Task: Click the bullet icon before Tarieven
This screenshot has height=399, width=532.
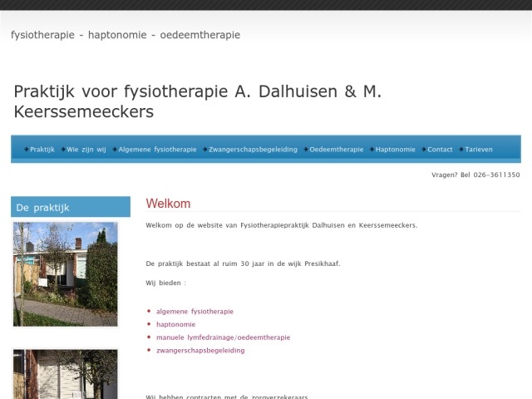Action: point(461,150)
